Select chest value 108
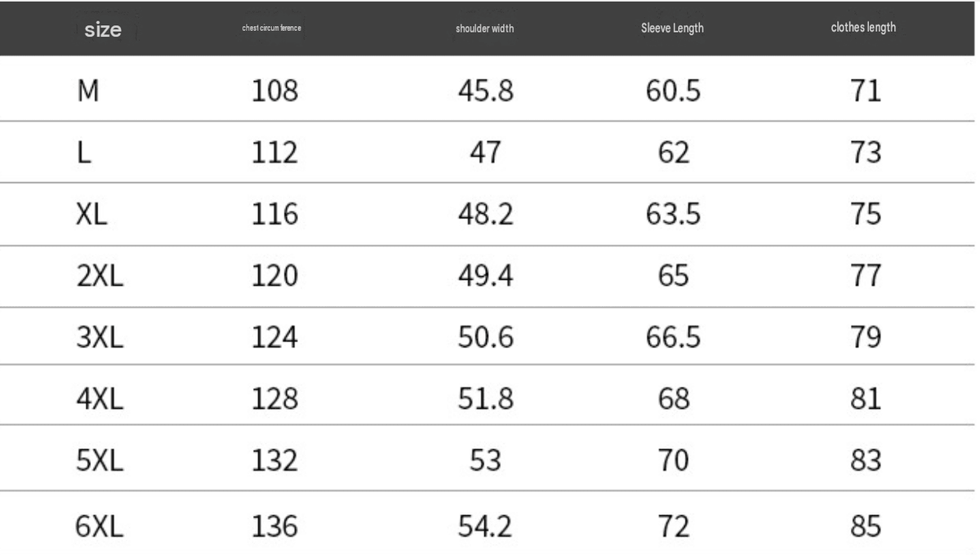 coord(275,91)
